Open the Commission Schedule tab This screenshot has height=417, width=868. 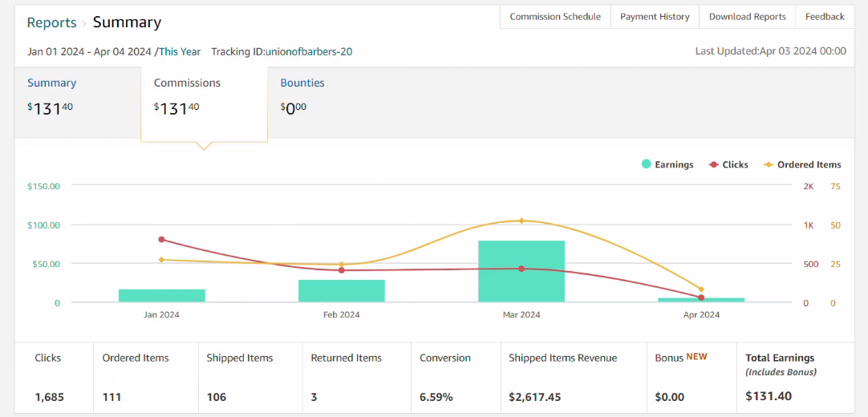[555, 17]
